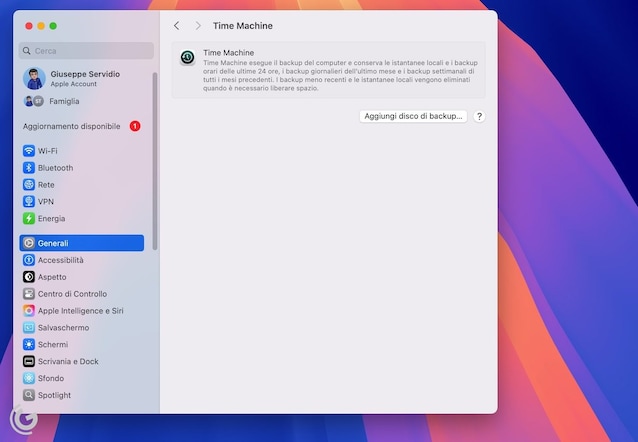Navigate back with left chevron
Screen dimensions: 638x442
pyautogui.click(x=177, y=26)
